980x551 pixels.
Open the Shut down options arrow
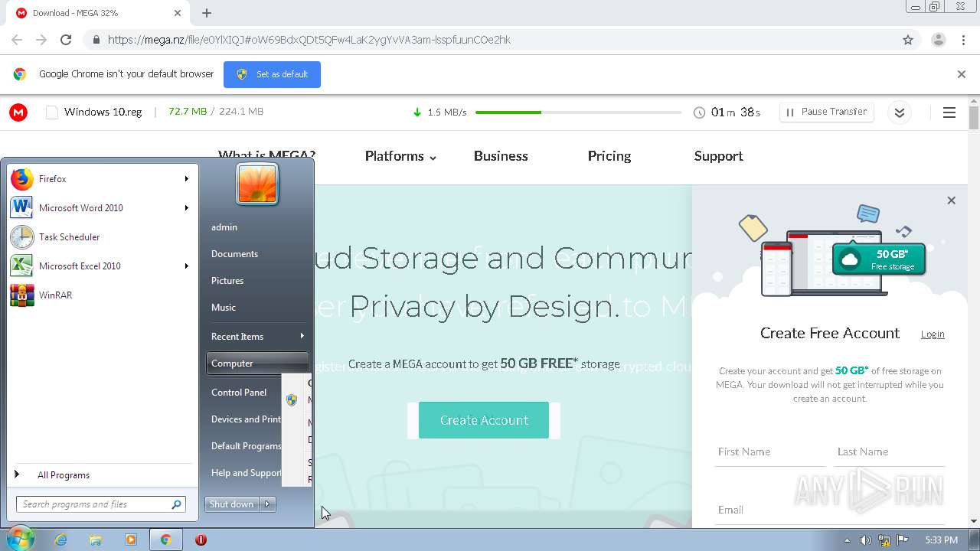pyautogui.click(x=268, y=504)
